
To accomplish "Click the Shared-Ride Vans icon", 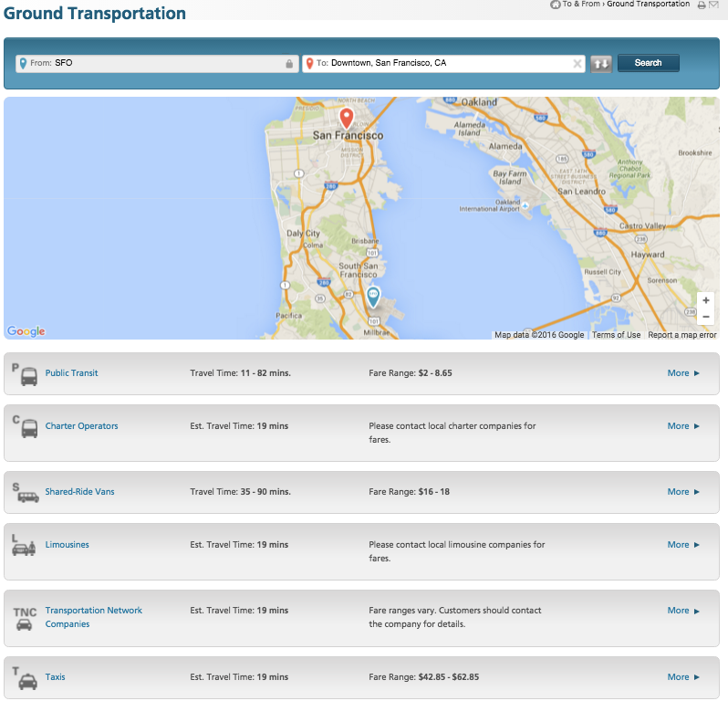I will click(28, 497).
